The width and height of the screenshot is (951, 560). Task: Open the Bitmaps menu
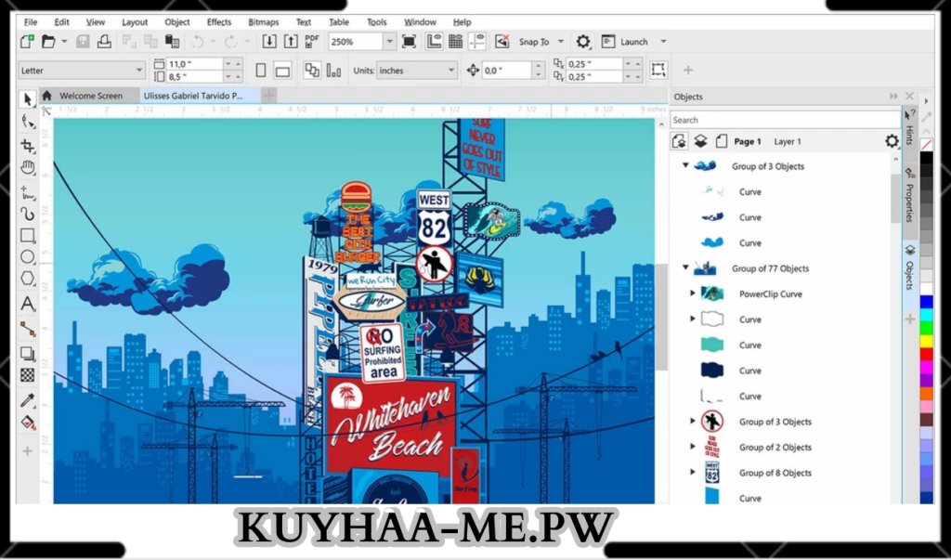pos(263,22)
